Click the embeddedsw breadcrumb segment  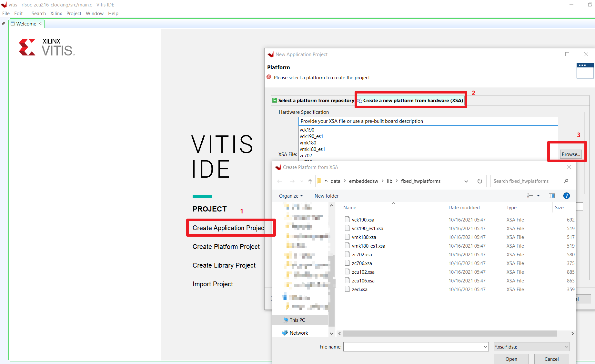363,181
